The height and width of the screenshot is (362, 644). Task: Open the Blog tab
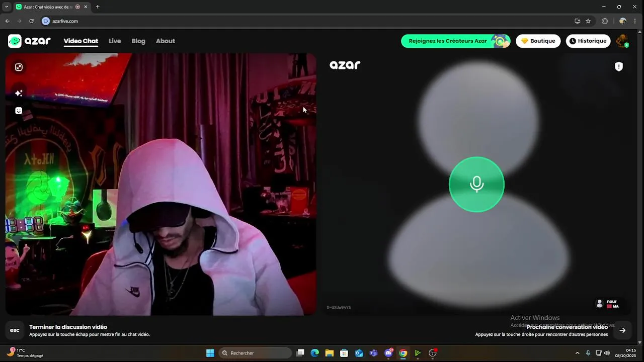138,41
